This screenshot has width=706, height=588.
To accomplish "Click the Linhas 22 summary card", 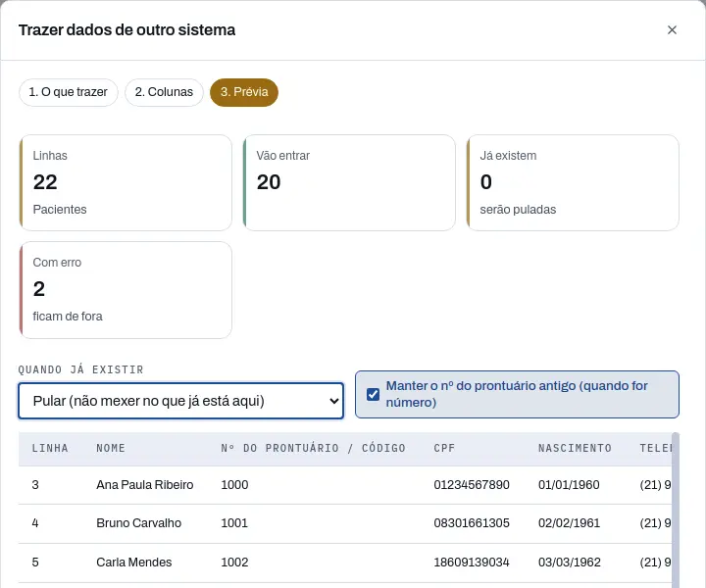I will pyautogui.click(x=126, y=182).
